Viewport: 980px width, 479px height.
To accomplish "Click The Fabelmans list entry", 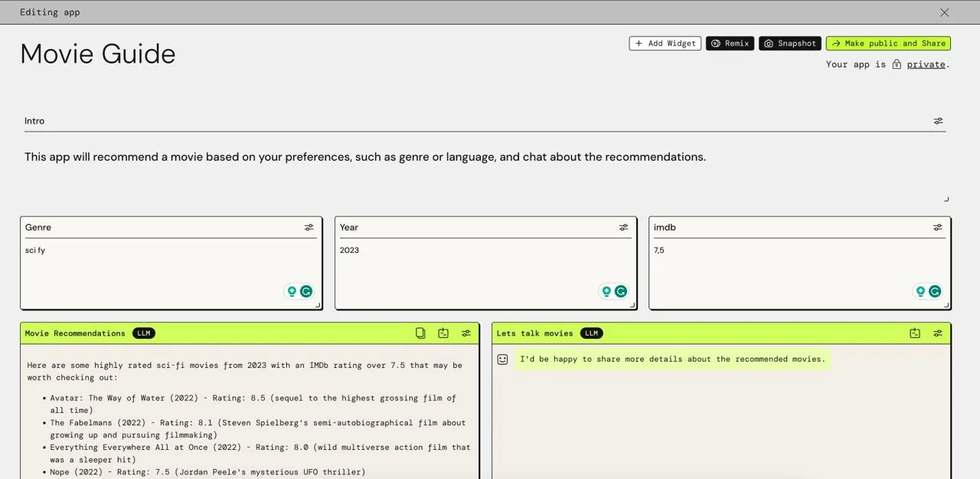I will [258, 428].
